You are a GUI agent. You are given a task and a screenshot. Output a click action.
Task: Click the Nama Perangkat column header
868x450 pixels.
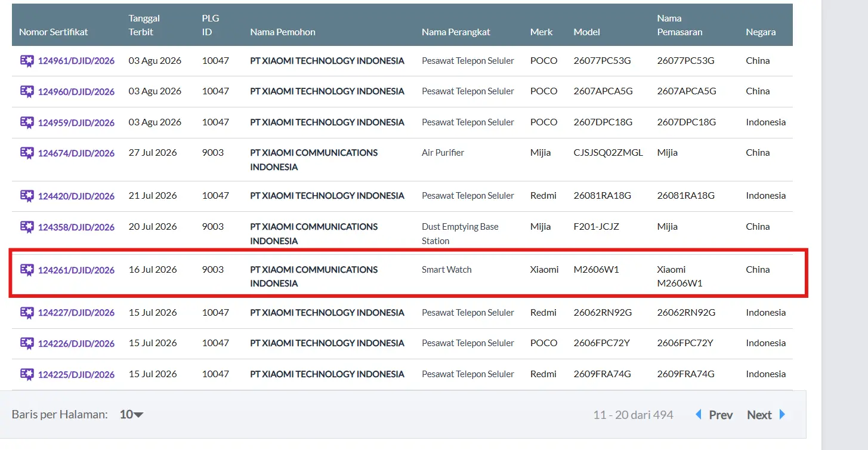pos(456,32)
